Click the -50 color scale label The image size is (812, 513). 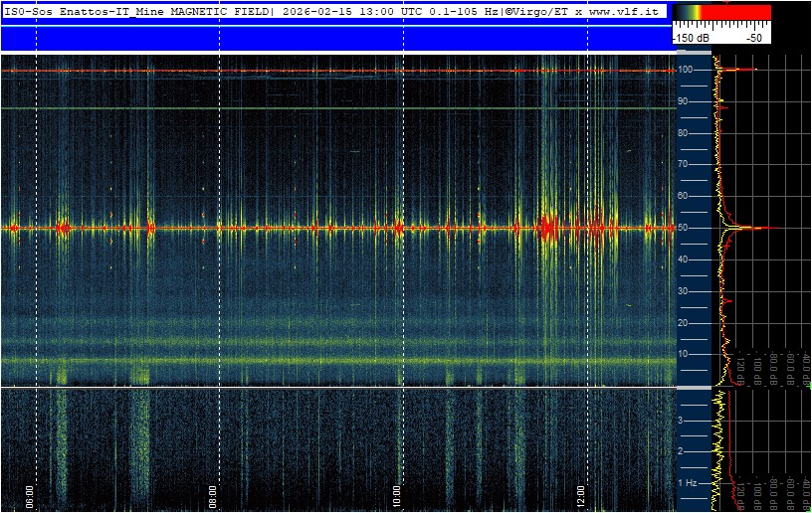(x=754, y=37)
